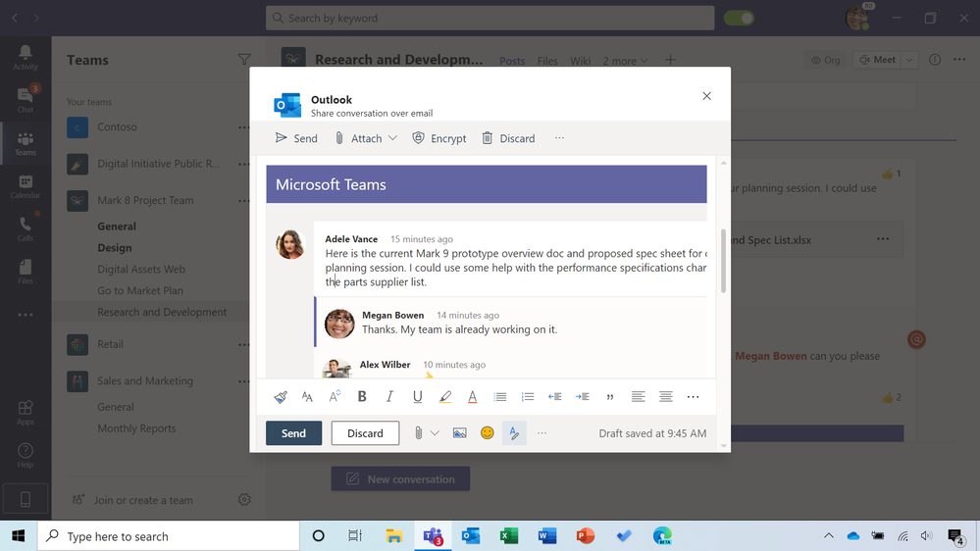
Task: Open the font size control
Action: (307, 397)
